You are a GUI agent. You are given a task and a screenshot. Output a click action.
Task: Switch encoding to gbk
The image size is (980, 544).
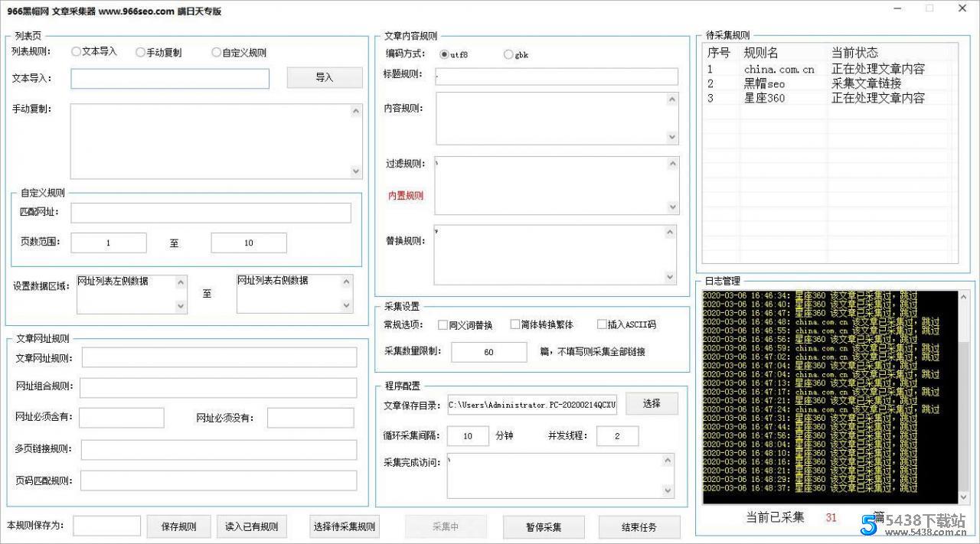tap(508, 54)
